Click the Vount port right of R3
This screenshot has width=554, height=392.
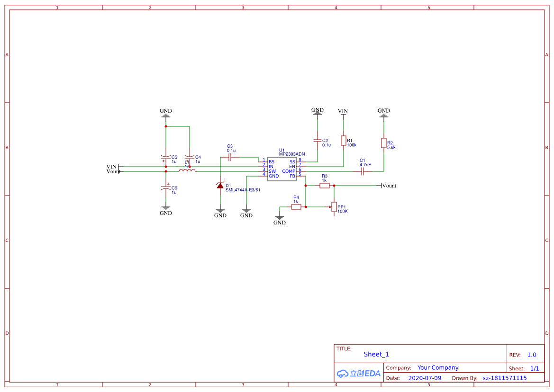pos(389,186)
